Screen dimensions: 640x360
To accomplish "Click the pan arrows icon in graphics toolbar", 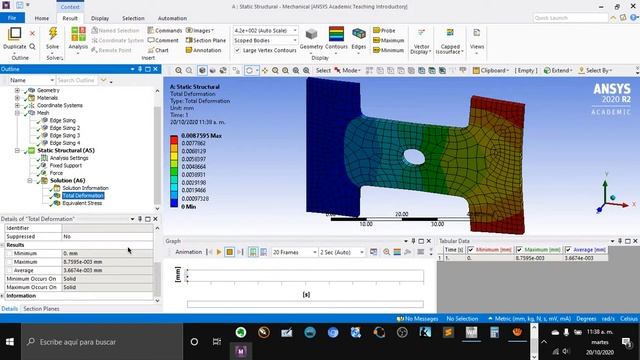I will point(264,71).
